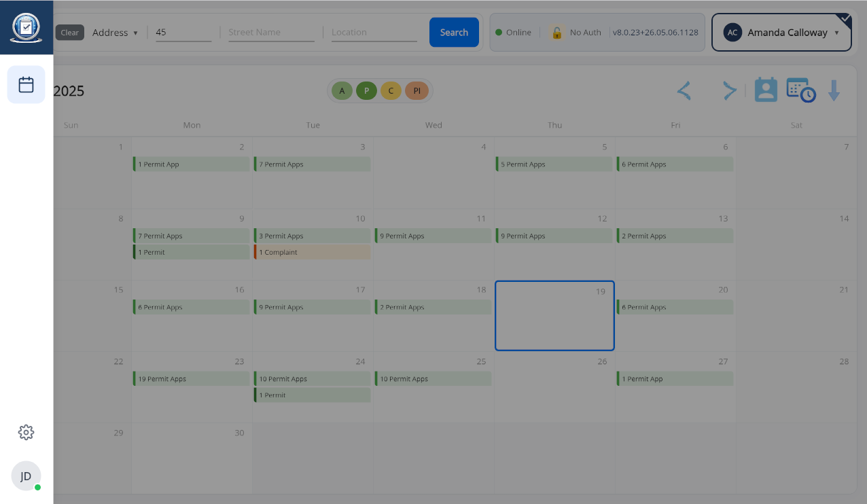
Task: Toggle the PI filter chip
Action: point(417,91)
